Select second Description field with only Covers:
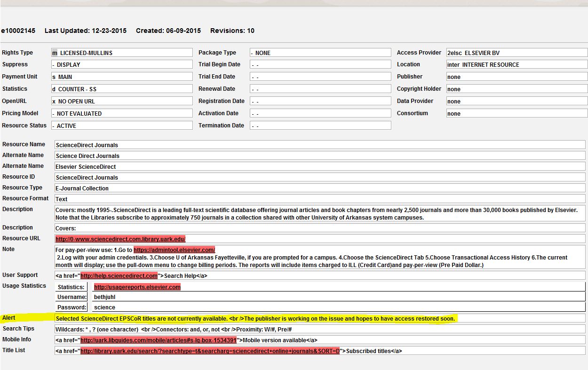Screen dimensions: 588x370 [320, 228]
